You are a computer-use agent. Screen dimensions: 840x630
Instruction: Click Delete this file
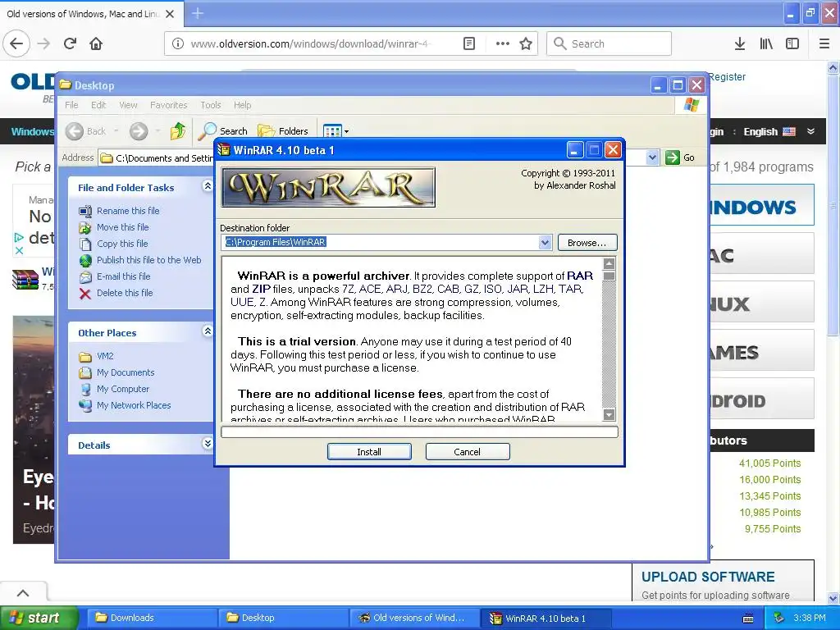click(125, 293)
